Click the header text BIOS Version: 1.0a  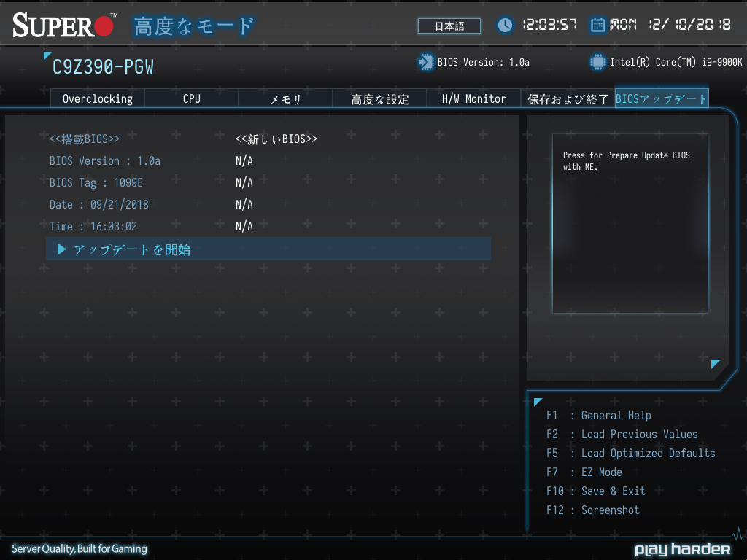[x=484, y=63]
